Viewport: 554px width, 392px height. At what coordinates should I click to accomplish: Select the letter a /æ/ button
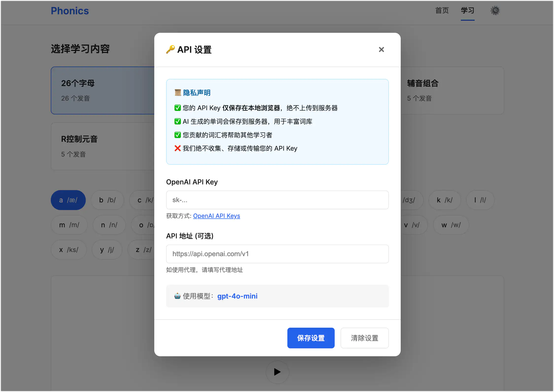pos(68,200)
